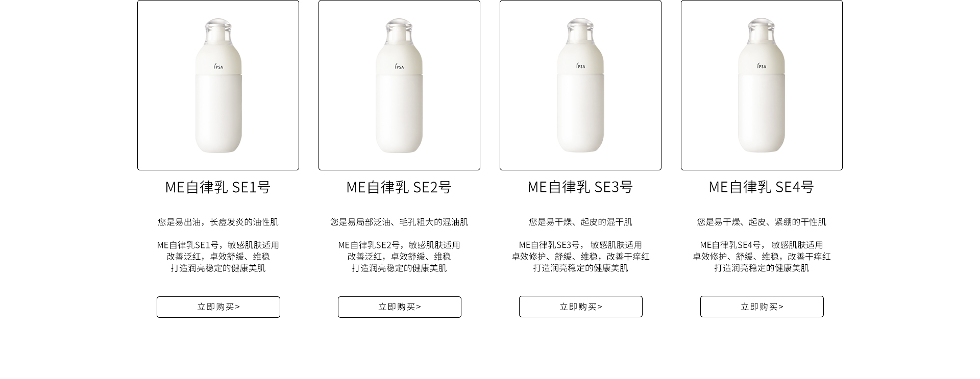The image size is (980, 379).
Task: Click SE3号 product benefits paragraph
Action: [580, 257]
